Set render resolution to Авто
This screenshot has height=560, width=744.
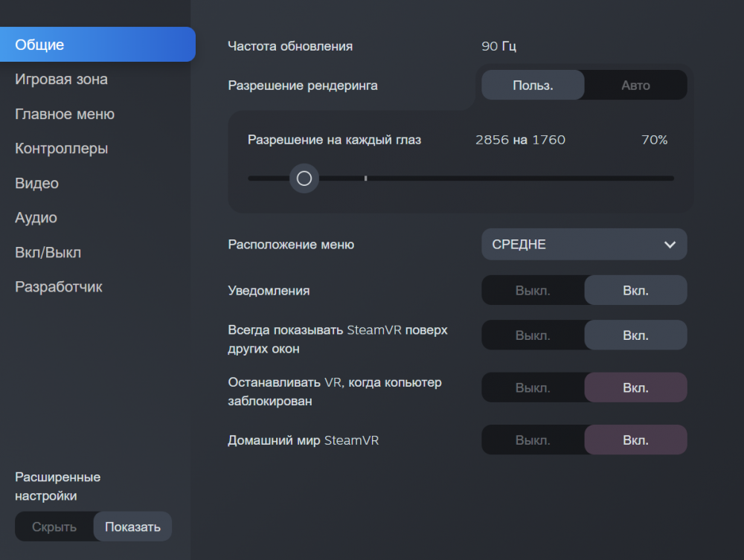635,86
